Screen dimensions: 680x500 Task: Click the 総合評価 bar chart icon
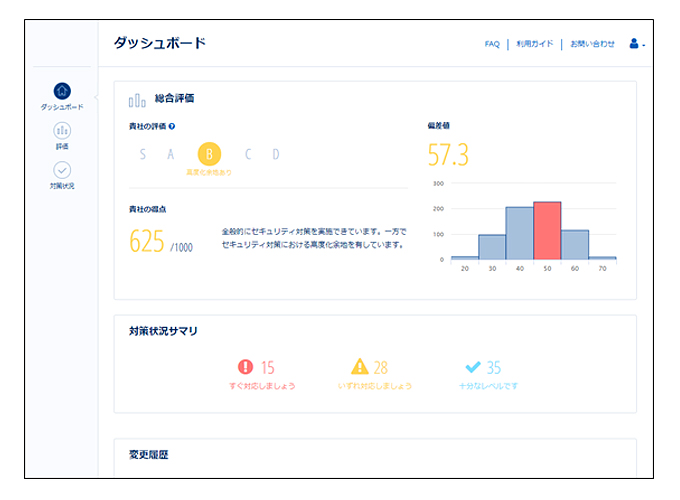137,100
